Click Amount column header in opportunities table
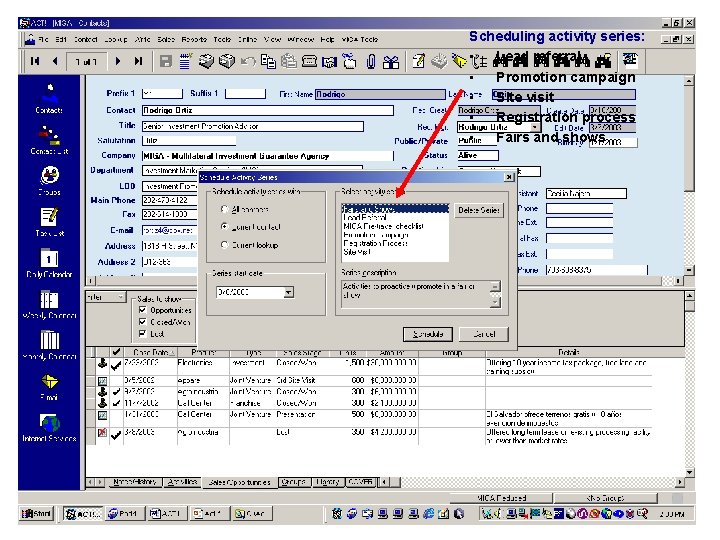720x540 pixels. [392, 352]
